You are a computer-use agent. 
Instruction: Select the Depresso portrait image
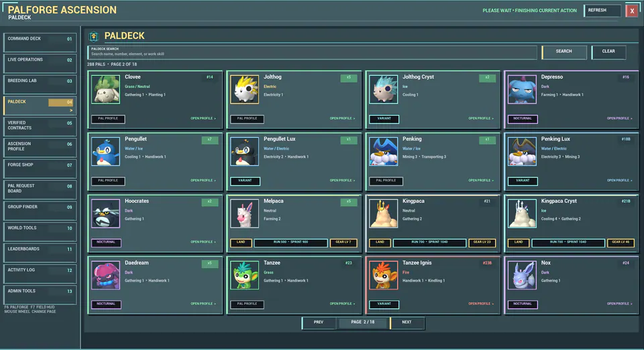[522, 89]
